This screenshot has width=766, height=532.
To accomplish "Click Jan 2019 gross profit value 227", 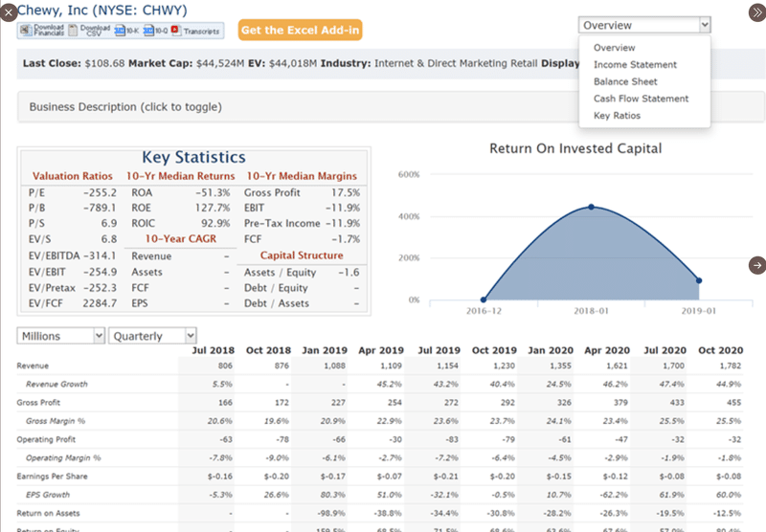I will click(x=338, y=403).
